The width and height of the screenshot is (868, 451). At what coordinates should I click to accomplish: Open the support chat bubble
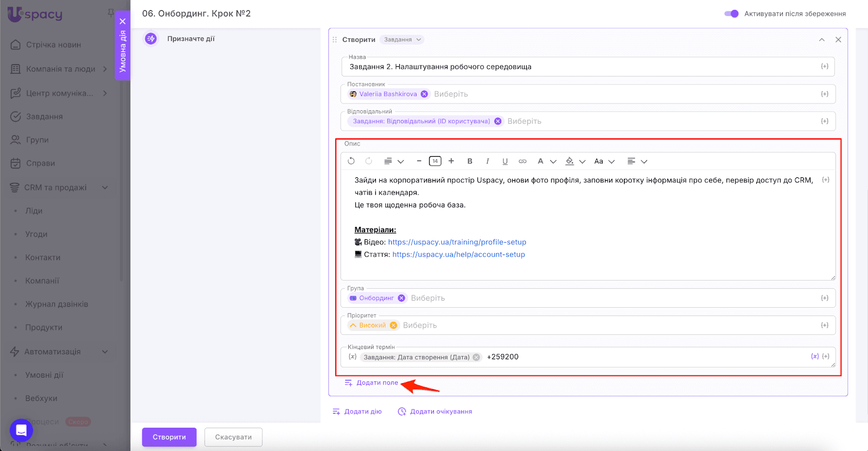coord(21,430)
